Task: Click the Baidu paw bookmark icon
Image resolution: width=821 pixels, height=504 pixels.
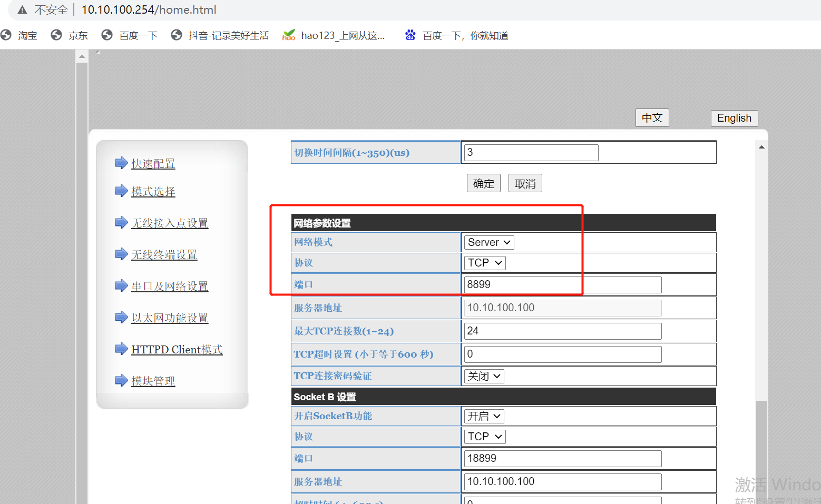Action: pos(410,35)
